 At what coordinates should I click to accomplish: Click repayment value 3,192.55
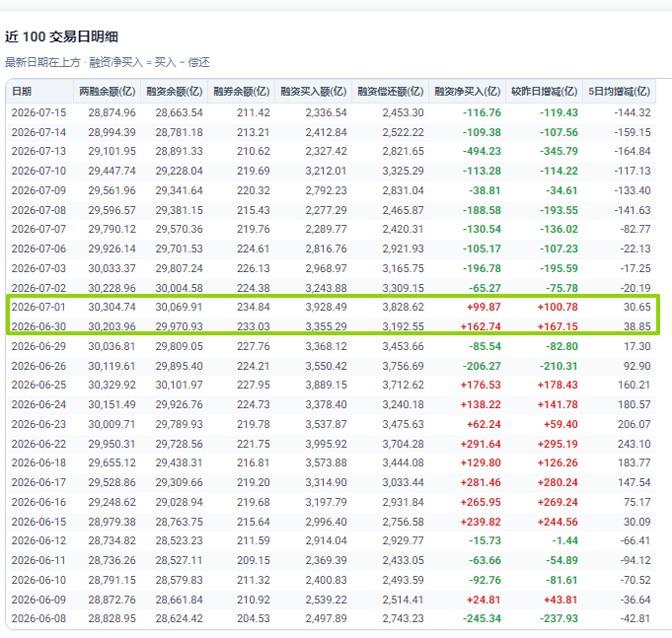pyautogui.click(x=404, y=326)
